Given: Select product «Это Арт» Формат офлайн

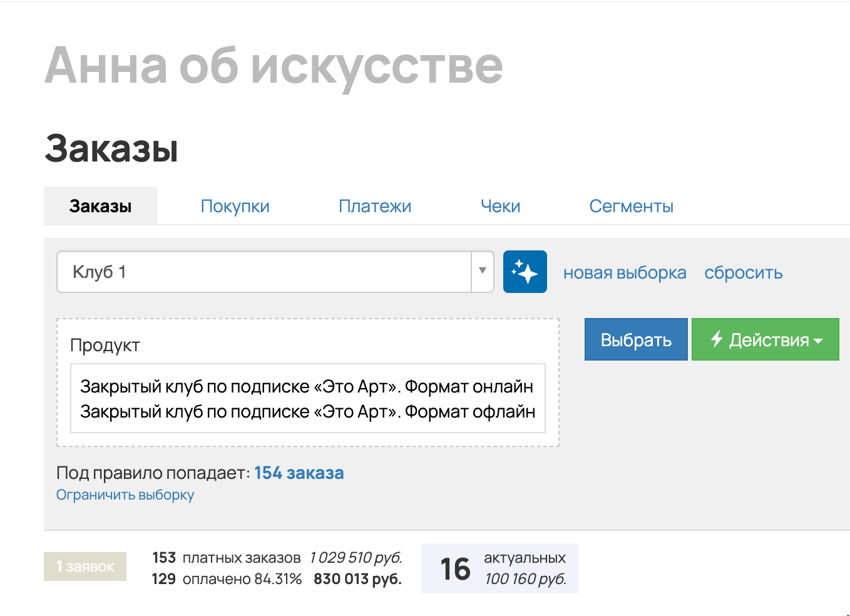Looking at the screenshot, I should click(307, 411).
